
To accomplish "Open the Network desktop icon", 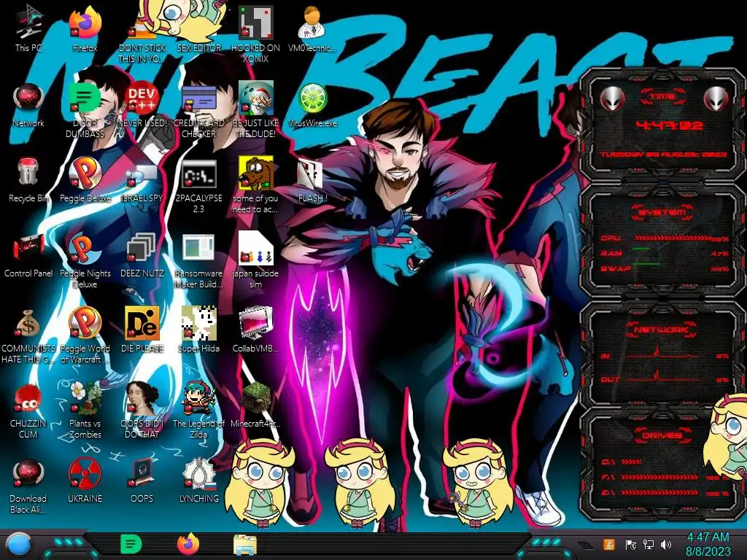I will click(x=28, y=104).
